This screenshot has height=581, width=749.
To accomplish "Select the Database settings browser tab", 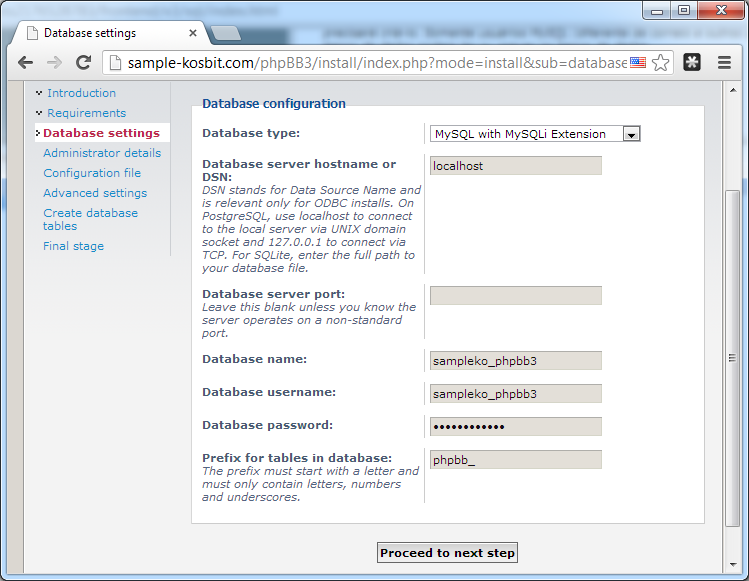I will (x=109, y=33).
